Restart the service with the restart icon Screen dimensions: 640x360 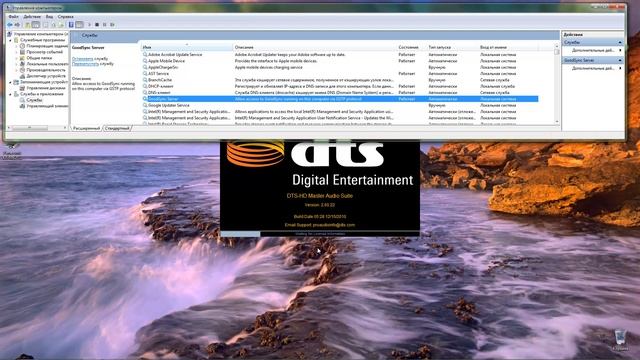[x=112, y=25]
